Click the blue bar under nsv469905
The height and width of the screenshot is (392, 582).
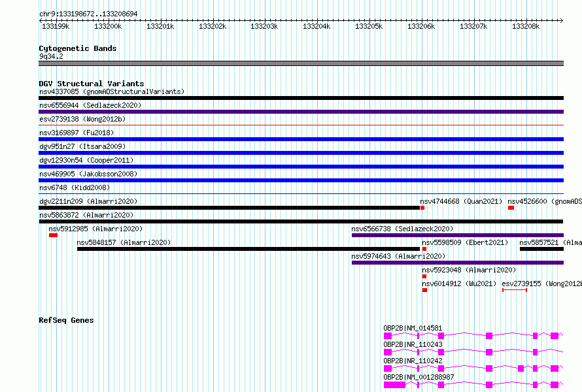[301, 180]
